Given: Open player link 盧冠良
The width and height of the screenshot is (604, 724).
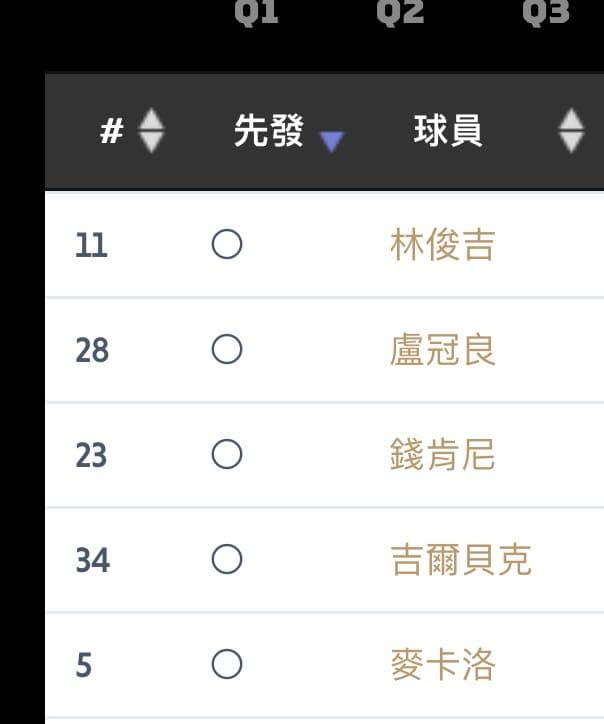Looking at the screenshot, I should point(442,350).
